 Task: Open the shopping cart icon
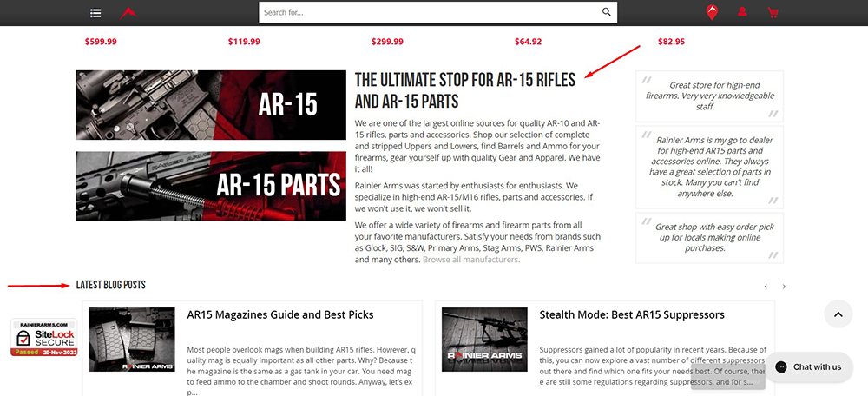tap(773, 13)
